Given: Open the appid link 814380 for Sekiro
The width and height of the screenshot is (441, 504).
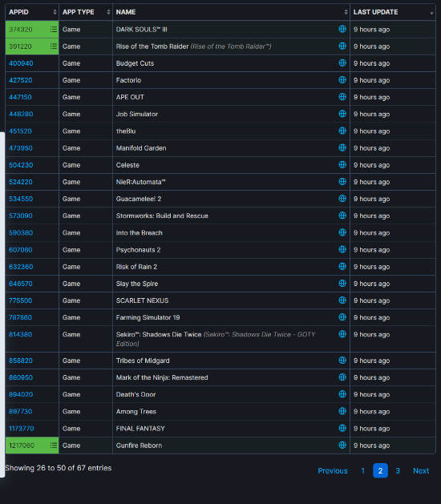Looking at the screenshot, I should pos(21,334).
